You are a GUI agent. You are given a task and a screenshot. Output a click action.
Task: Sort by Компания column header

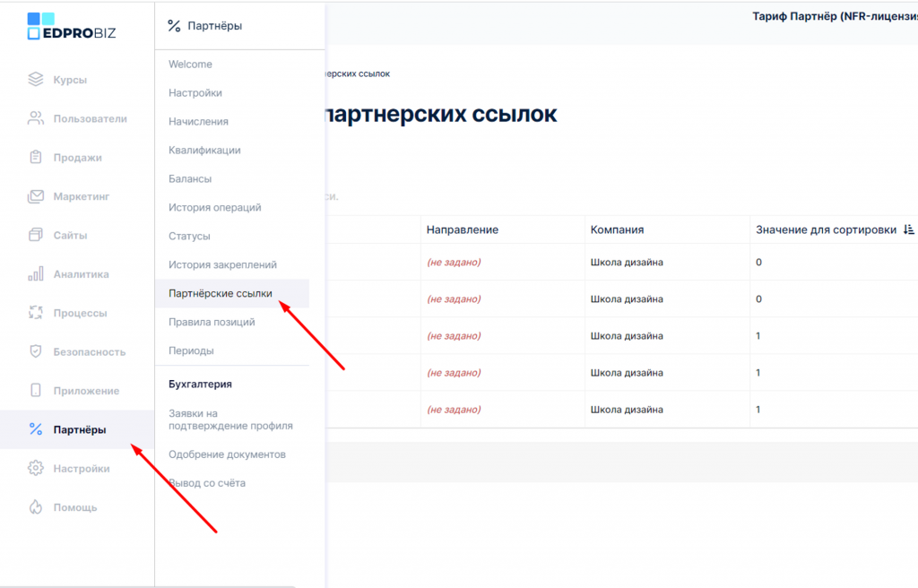pyautogui.click(x=617, y=230)
